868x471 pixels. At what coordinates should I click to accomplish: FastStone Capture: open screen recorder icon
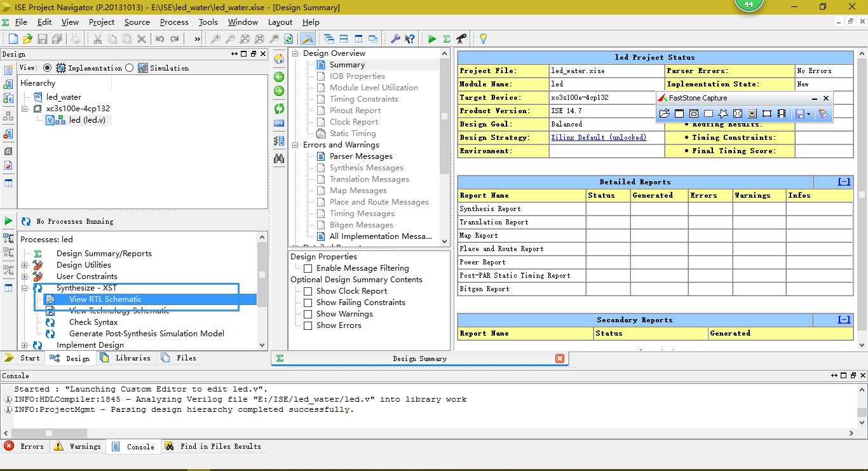point(782,114)
